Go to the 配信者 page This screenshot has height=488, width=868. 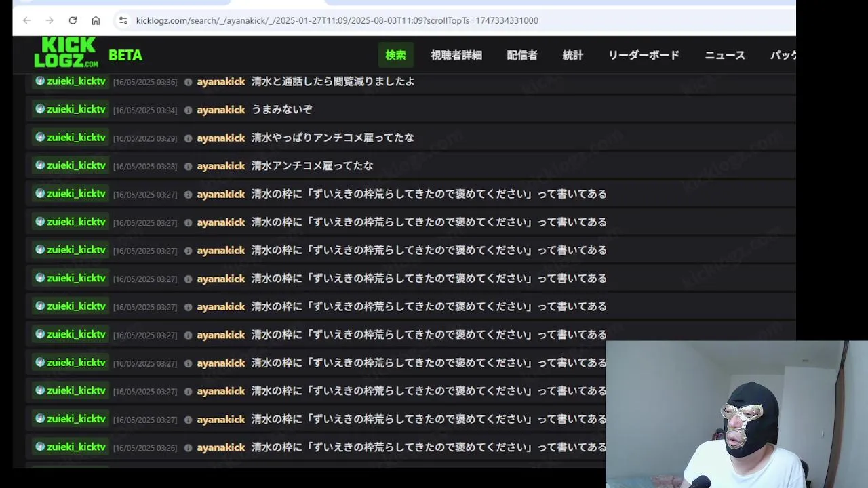(522, 55)
